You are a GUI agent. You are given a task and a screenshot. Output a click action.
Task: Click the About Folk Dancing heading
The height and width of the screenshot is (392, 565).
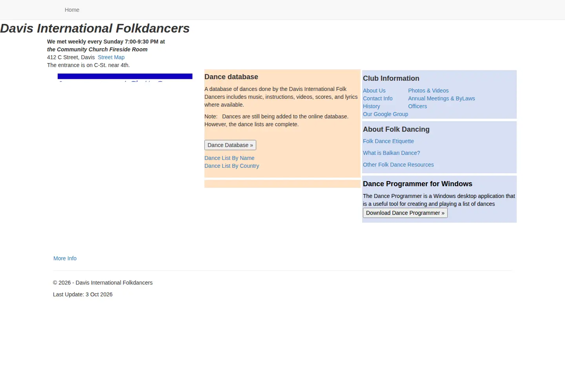[396, 129]
